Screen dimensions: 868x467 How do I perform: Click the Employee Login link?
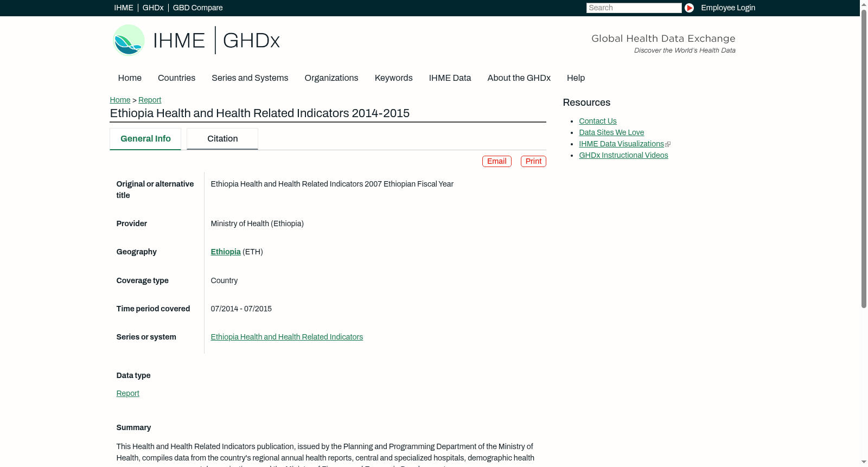pos(728,8)
